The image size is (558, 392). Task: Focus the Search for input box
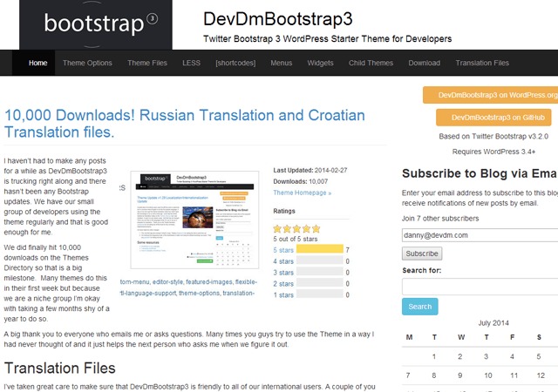pyautogui.click(x=480, y=287)
